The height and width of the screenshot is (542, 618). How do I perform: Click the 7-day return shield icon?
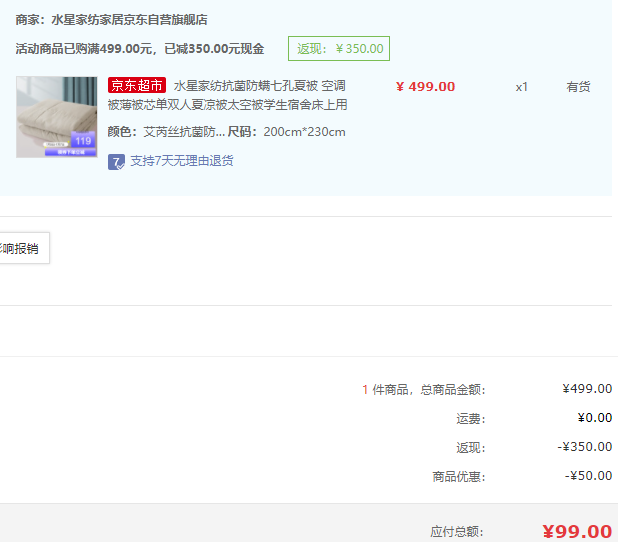(x=116, y=162)
